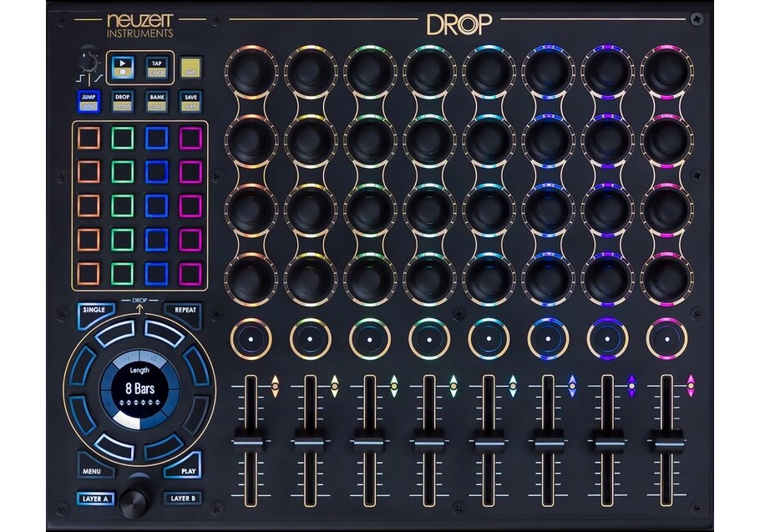Grab the first (orange) channel fader cap
The image size is (760, 532).
[x=251, y=441]
